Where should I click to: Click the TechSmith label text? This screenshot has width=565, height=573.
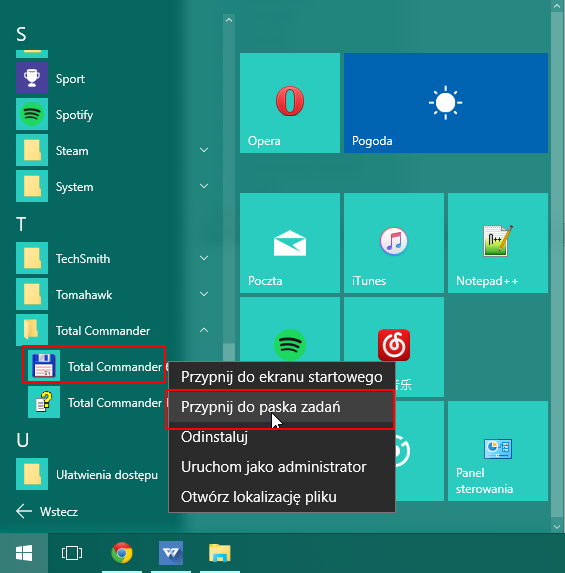[x=83, y=259]
